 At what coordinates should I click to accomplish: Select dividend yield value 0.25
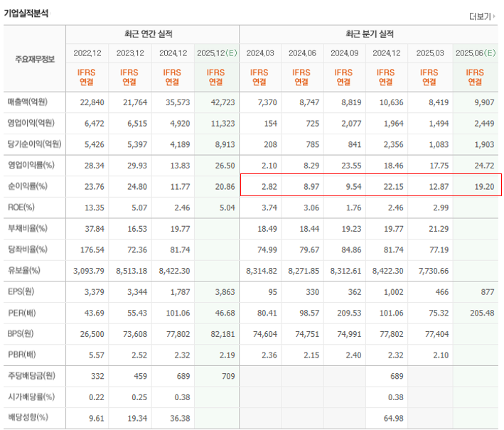(x=139, y=397)
